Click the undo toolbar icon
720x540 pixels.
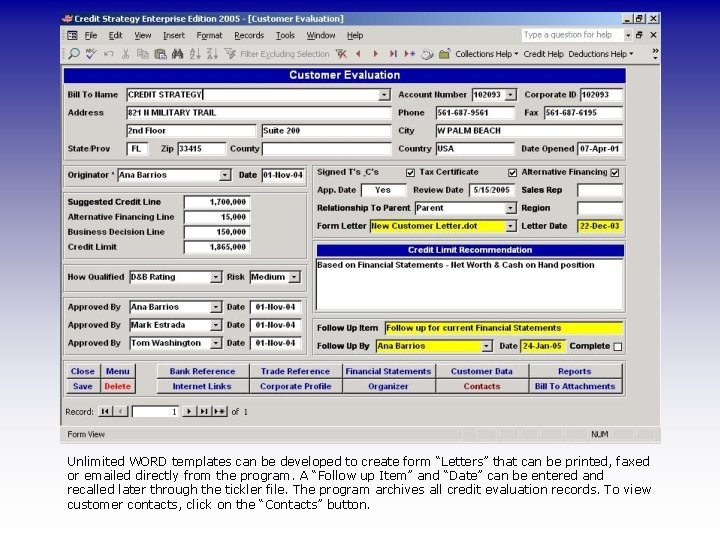[109, 54]
